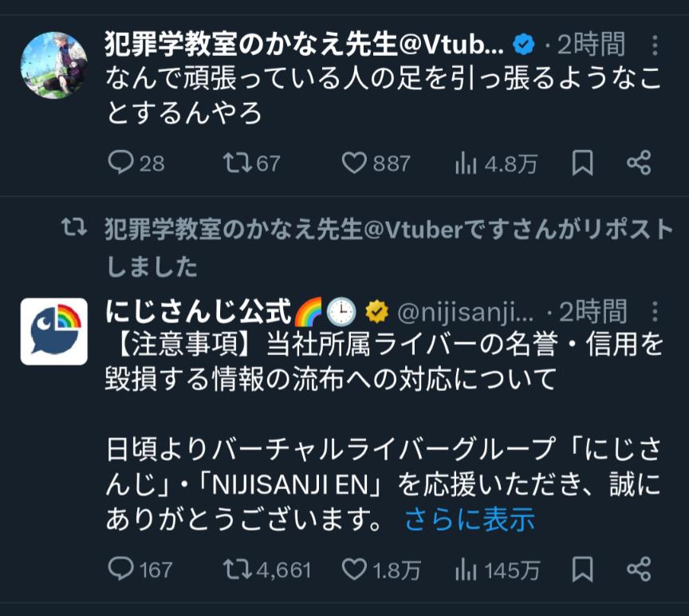689x616 pixels.
Task: Like the post with 887 likes
Action: 353,164
